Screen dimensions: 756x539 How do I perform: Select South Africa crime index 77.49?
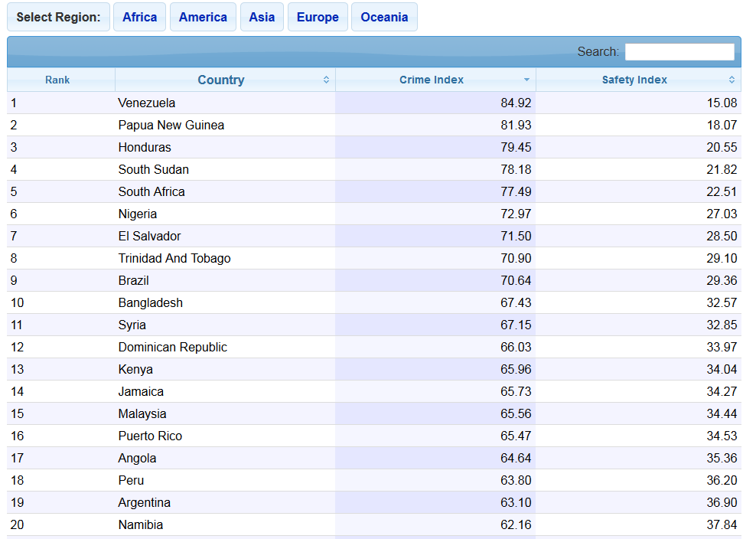coord(516,191)
